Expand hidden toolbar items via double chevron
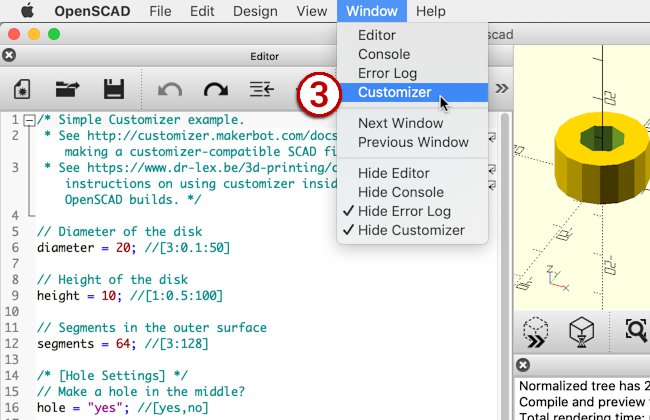 (502, 88)
